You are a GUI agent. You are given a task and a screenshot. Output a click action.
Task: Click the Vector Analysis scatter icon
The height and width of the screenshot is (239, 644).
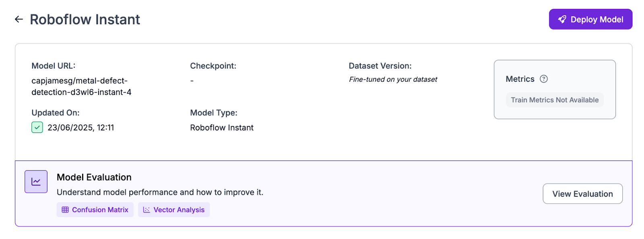tap(147, 210)
